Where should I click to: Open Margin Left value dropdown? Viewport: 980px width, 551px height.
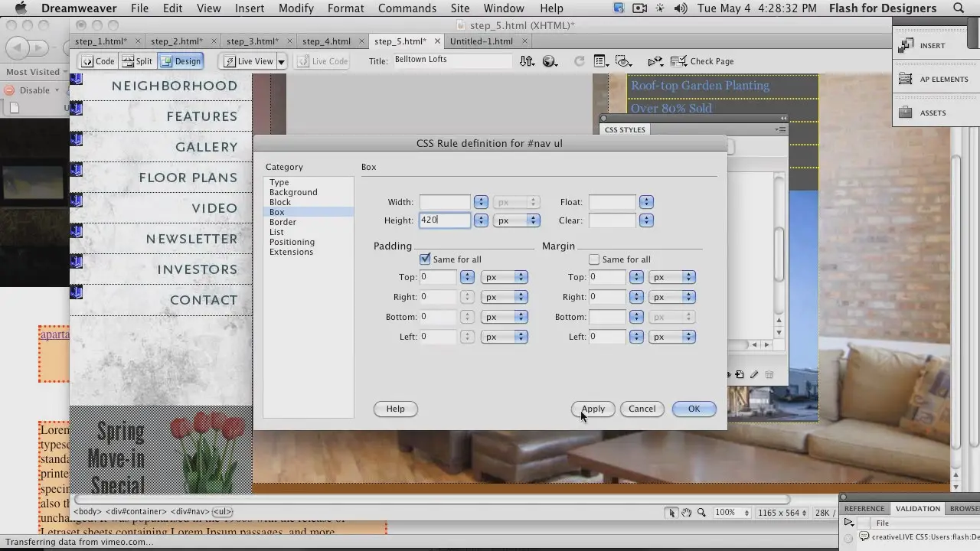point(635,337)
